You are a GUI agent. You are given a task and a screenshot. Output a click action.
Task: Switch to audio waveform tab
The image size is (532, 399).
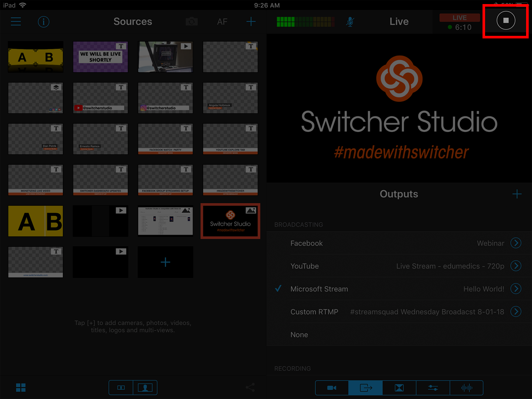467,388
